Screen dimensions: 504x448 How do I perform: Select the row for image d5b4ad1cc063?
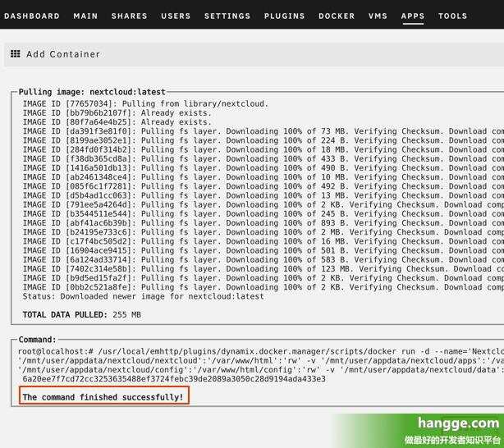click(263, 195)
